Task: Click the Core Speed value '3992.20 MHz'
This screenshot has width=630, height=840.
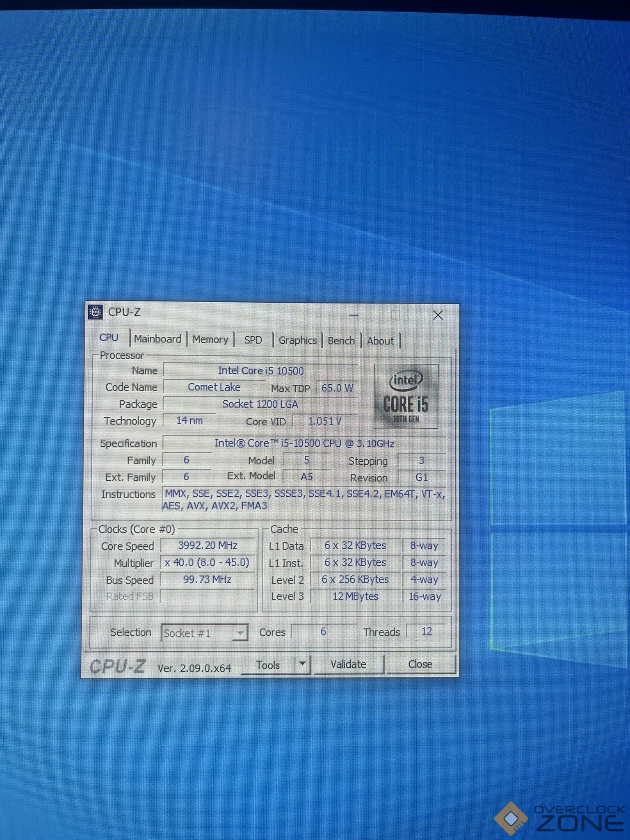Action: click(x=208, y=546)
